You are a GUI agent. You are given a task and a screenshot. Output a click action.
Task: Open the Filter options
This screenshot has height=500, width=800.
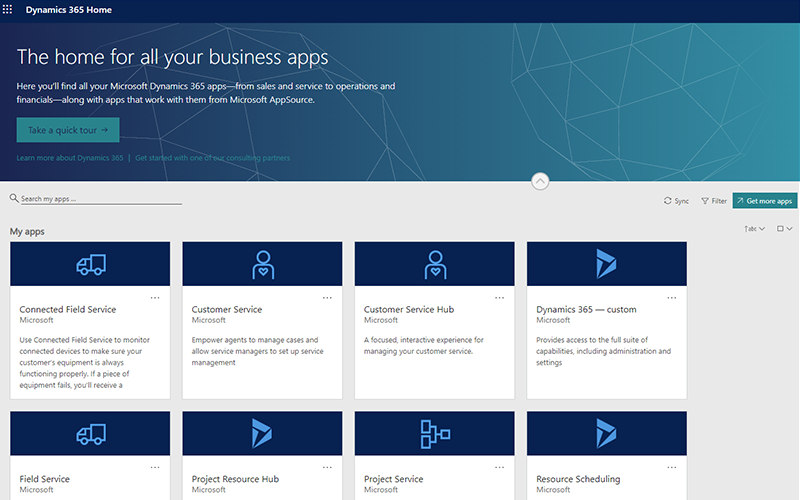click(x=714, y=201)
